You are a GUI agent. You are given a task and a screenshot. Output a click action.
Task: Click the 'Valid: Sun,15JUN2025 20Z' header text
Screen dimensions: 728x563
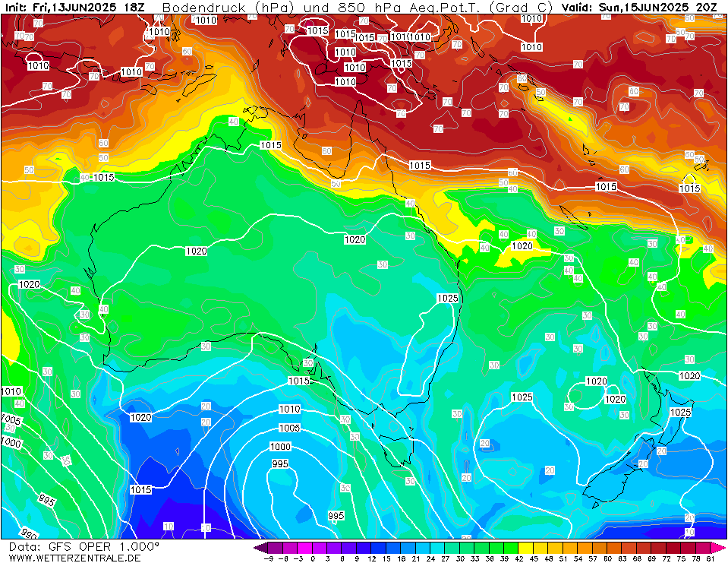(x=639, y=8)
